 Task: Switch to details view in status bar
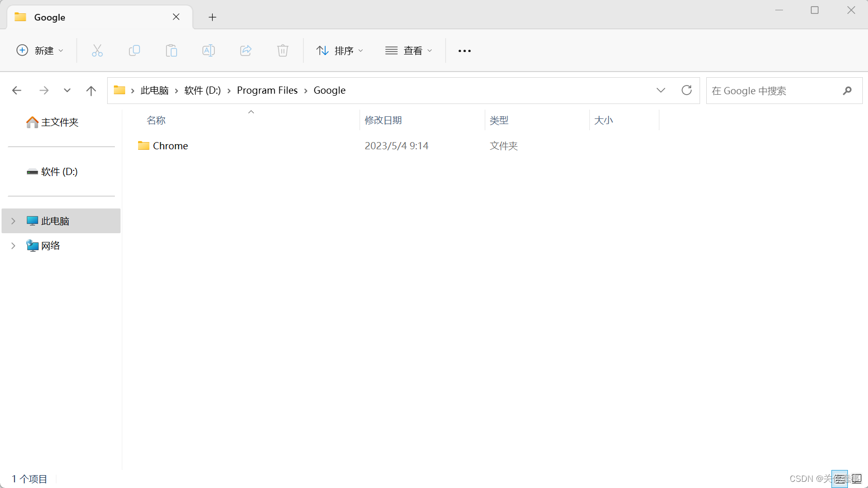(840, 479)
